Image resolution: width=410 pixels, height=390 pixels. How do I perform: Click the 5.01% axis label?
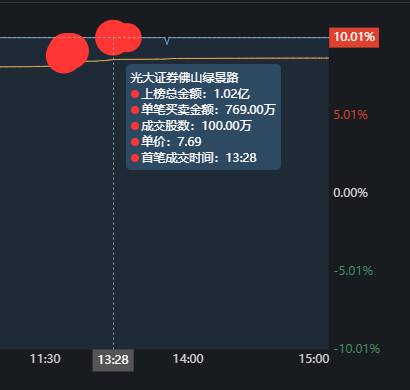(351, 115)
